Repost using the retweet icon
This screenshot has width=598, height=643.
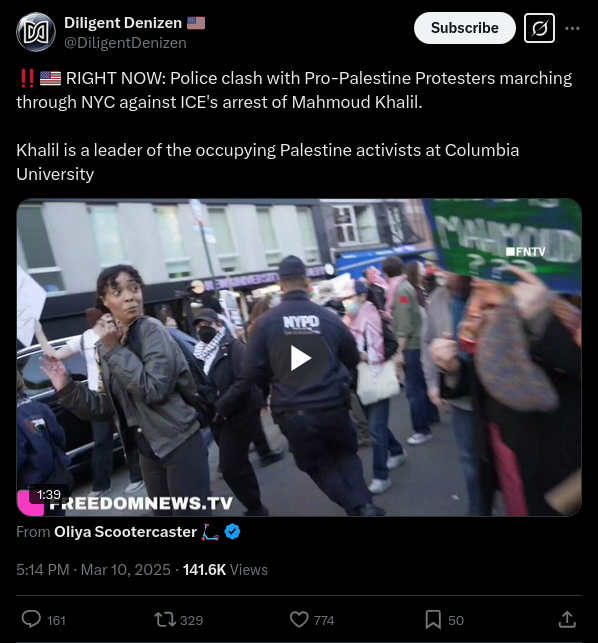[x=165, y=620]
